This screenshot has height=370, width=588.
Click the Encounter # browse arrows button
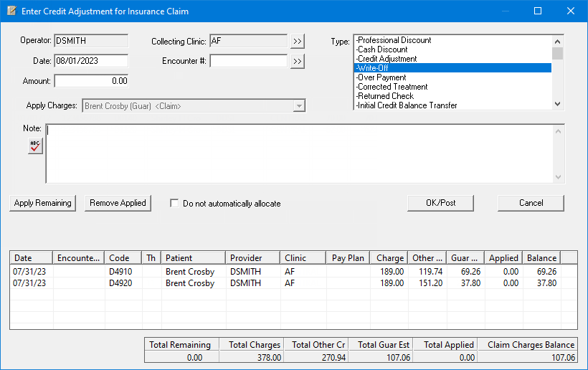click(x=298, y=62)
